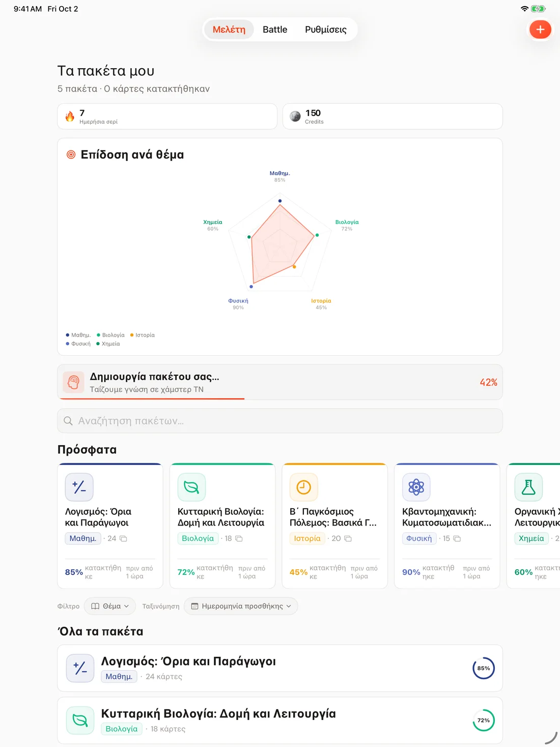
Task: Tap the Ιστορία tag on Παγκόσμιος Πόλεμος card
Action: (307, 538)
